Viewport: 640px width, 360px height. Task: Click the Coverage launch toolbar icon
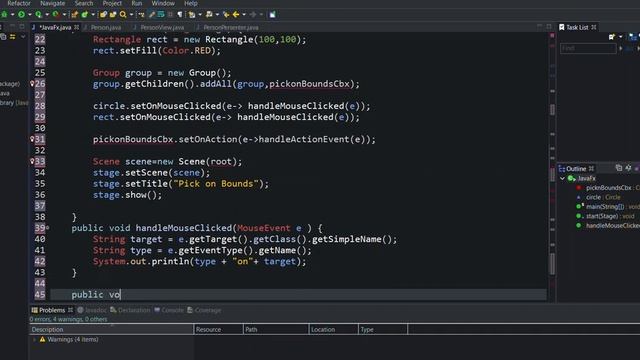point(38,15)
